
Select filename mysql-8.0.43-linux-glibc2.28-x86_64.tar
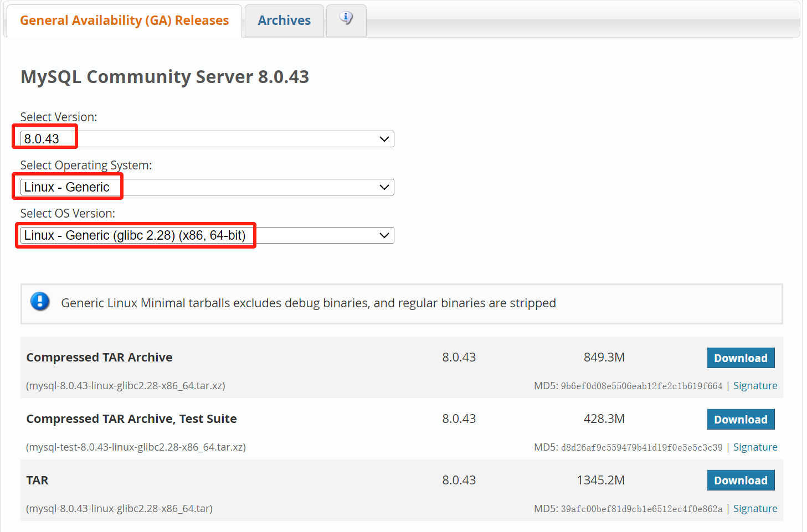point(119,509)
